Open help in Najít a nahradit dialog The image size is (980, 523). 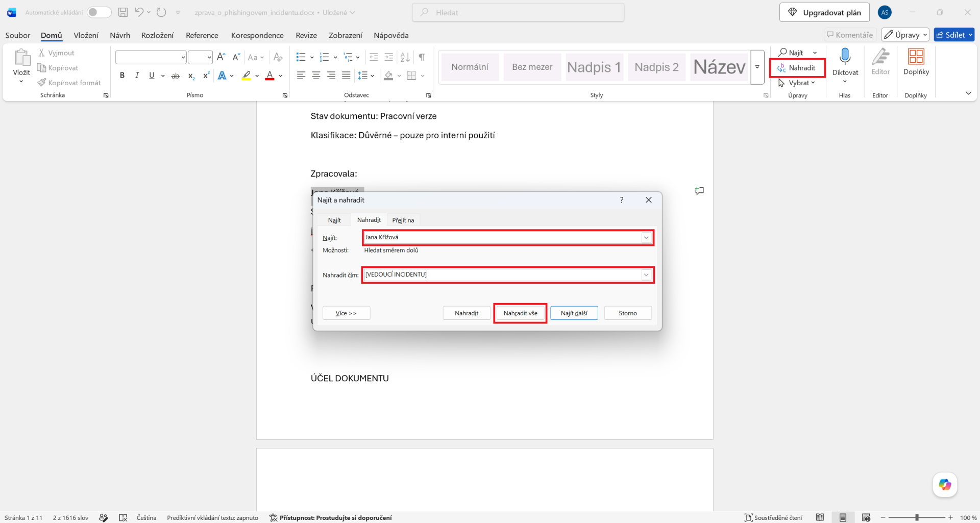pos(622,200)
